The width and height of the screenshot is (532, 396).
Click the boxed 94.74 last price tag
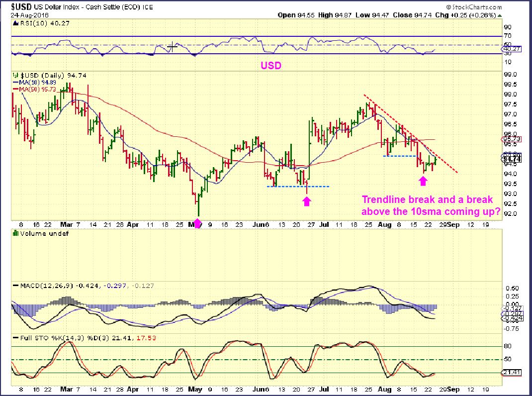point(511,159)
